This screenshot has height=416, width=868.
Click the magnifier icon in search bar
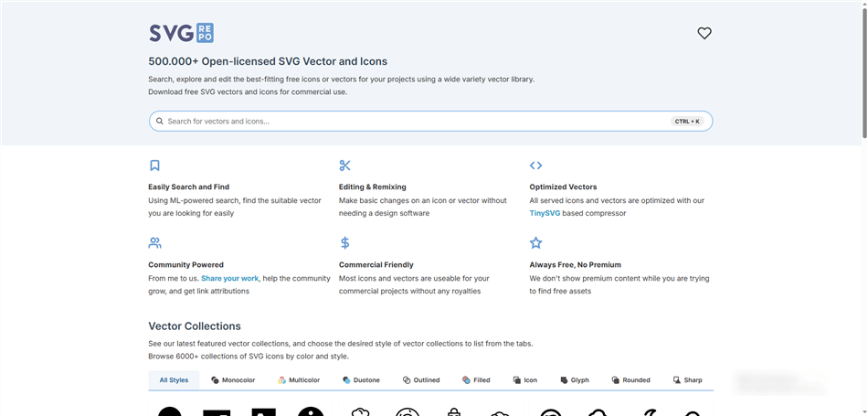pyautogui.click(x=159, y=121)
